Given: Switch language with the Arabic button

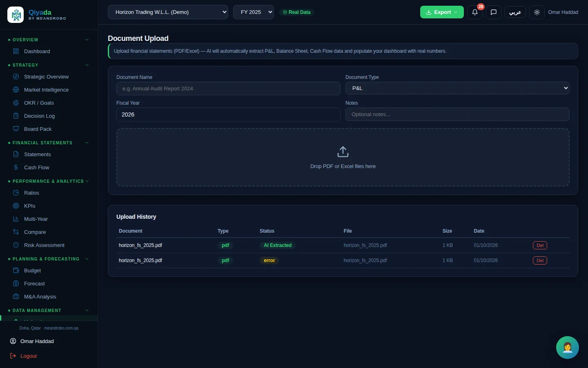Looking at the screenshot, I should click(x=515, y=12).
